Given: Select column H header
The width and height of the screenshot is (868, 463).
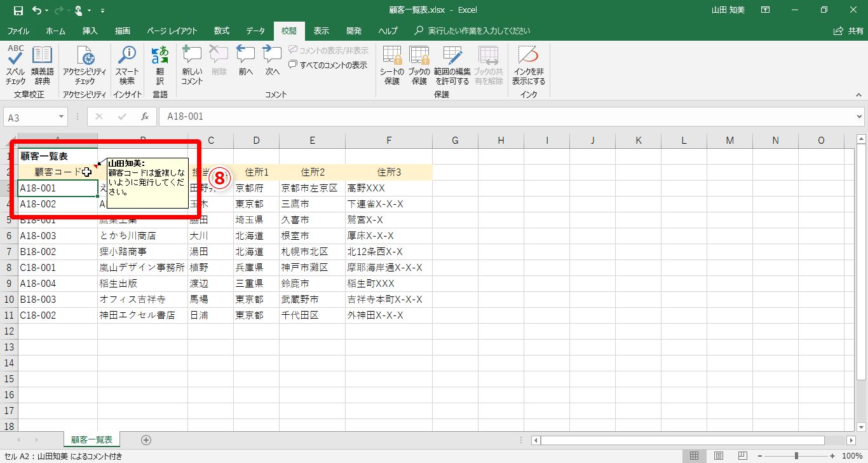Looking at the screenshot, I should 501,141.
